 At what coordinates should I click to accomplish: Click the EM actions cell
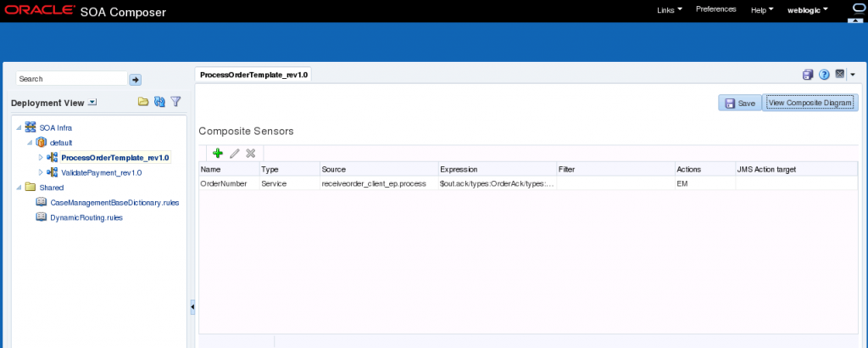[704, 183]
